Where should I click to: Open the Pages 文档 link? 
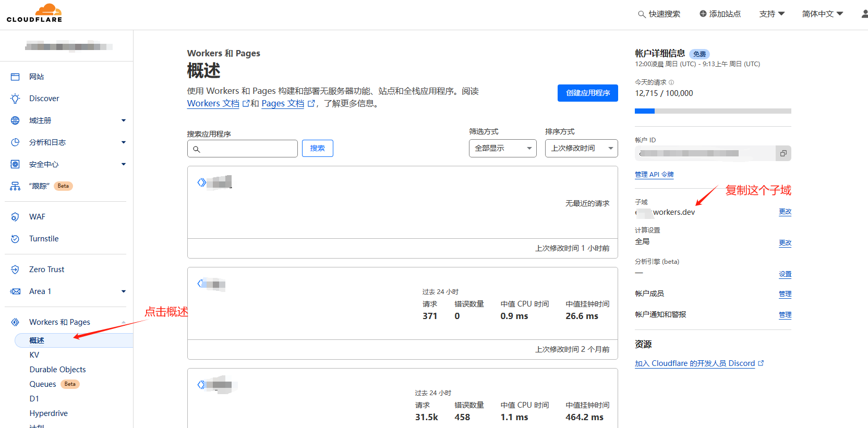pos(283,103)
